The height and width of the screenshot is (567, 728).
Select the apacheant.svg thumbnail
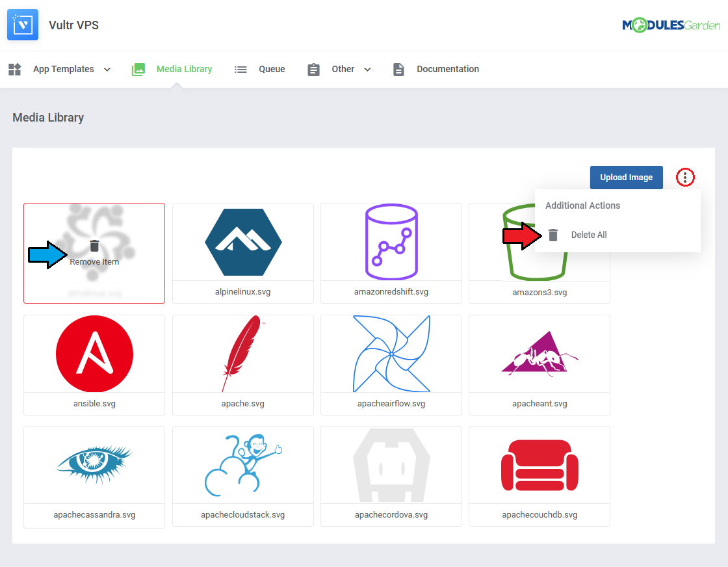click(x=539, y=354)
